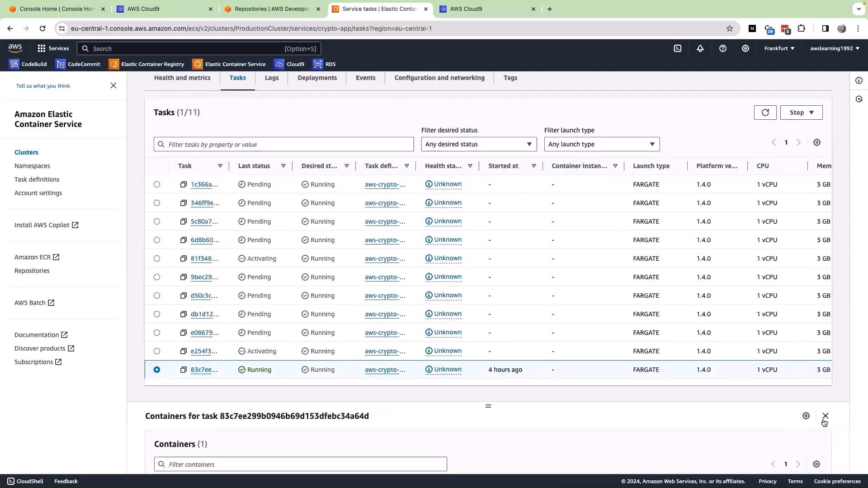Open Account settings in sidebar
Image resolution: width=868 pixels, height=488 pixels.
click(x=38, y=193)
